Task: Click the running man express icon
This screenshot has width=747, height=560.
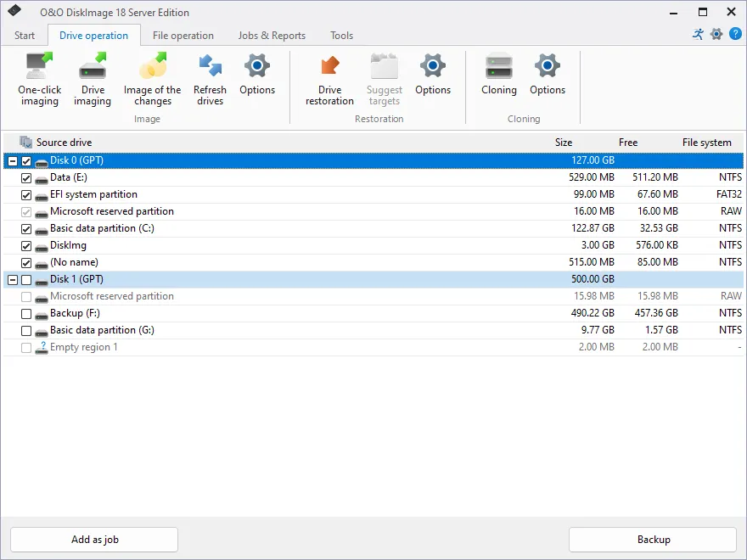Action: pyautogui.click(x=698, y=34)
